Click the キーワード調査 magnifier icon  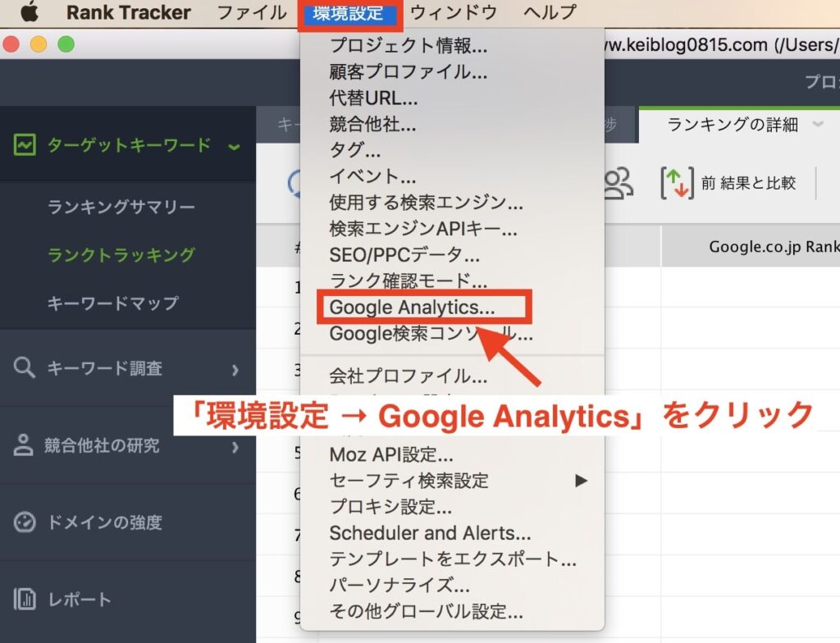[25, 368]
